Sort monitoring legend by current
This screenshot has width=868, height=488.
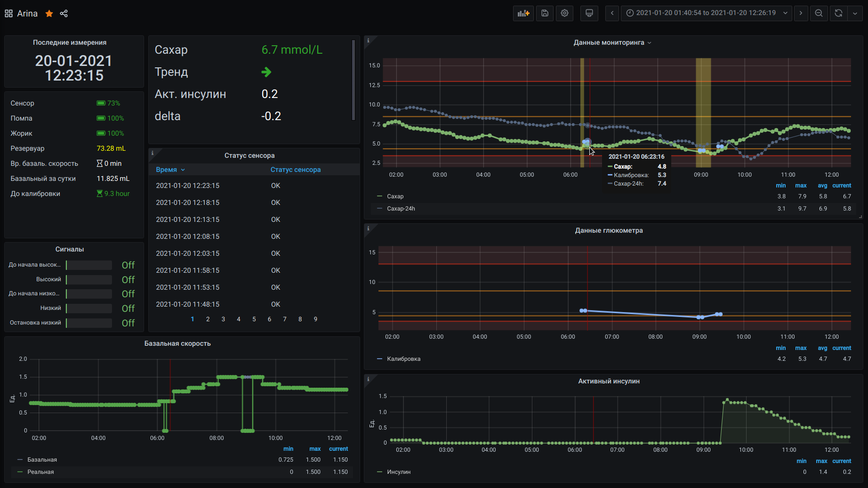point(842,186)
